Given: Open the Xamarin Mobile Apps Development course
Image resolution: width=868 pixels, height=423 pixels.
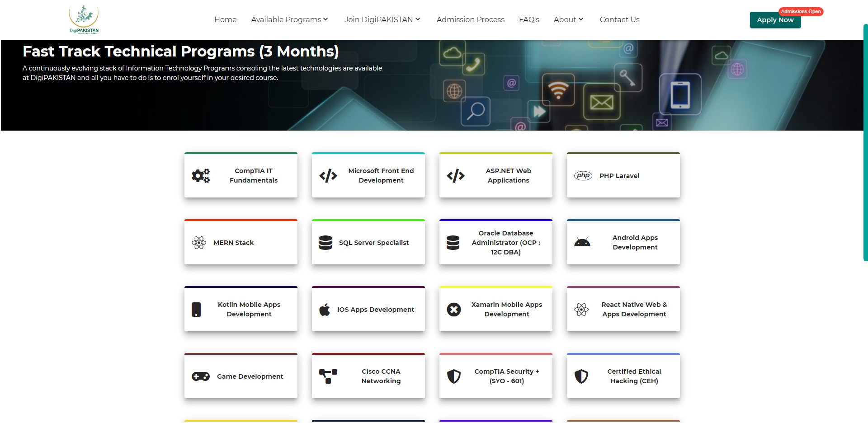Looking at the screenshot, I should (496, 309).
